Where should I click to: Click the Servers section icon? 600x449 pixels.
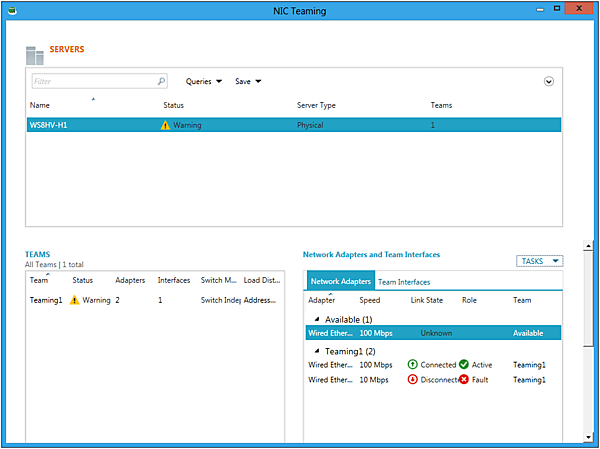[36, 54]
